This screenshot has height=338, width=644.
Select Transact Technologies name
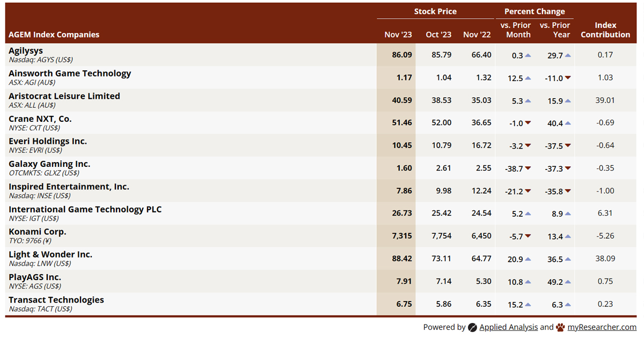56,300
